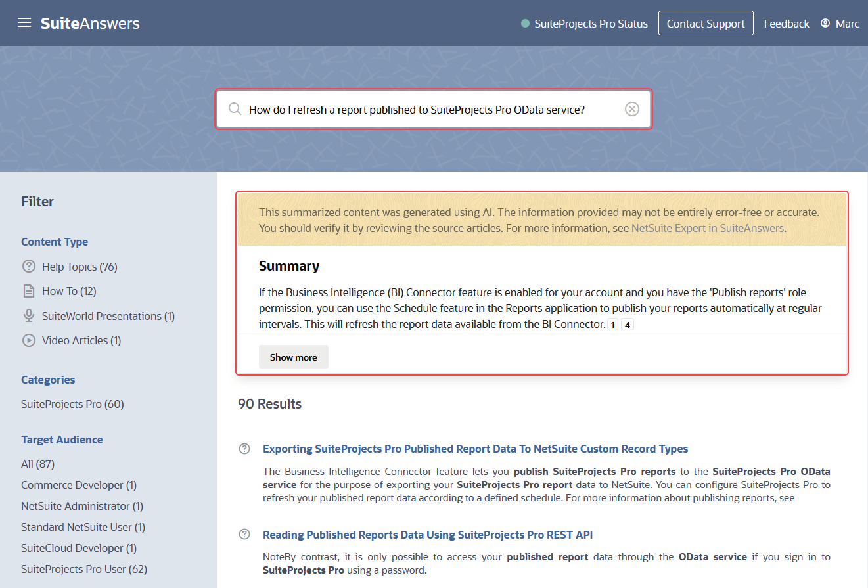Screen dimensions: 868x588
Task: Click help icon beside Reading Published Reports result
Action: tap(244, 534)
